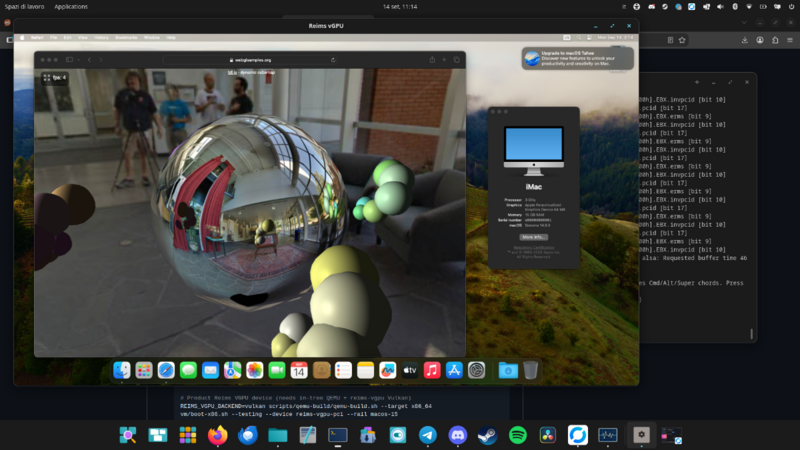Click the '14 set, 11:14' clock
800x450 pixels.
tap(400, 7)
